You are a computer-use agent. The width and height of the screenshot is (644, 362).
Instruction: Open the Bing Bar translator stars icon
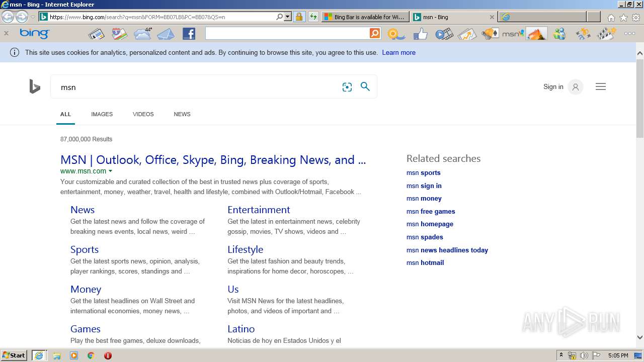(583, 34)
